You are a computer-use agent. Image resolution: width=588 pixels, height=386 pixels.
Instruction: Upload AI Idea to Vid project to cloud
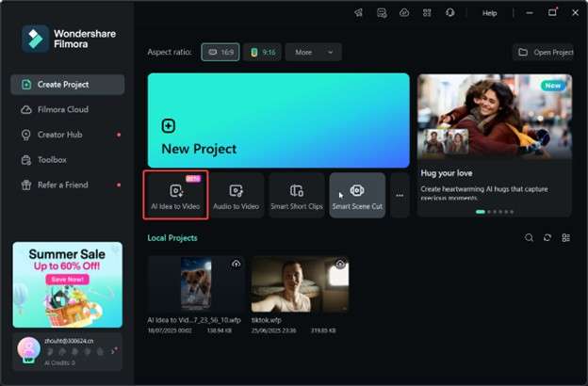[x=236, y=264]
